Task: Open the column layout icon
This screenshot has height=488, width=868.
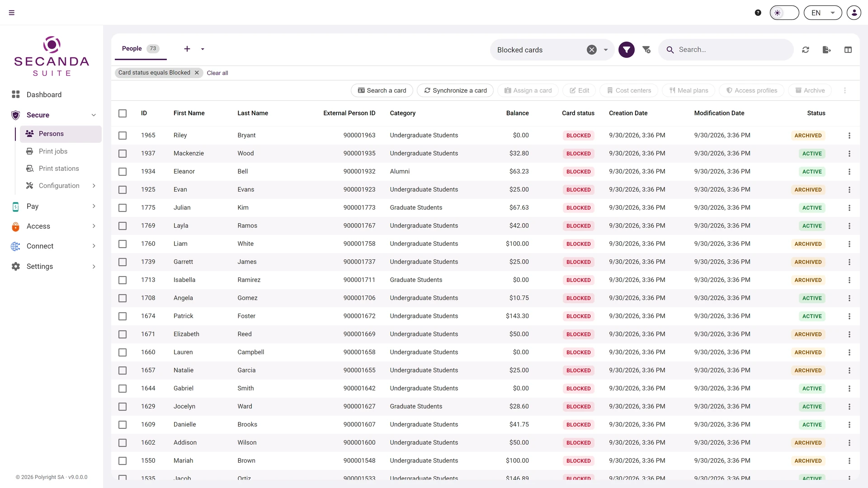Action: (848, 50)
